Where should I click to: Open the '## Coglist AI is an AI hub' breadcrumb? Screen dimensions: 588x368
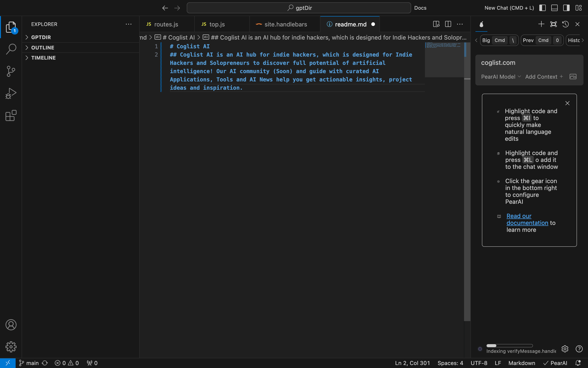point(335,37)
